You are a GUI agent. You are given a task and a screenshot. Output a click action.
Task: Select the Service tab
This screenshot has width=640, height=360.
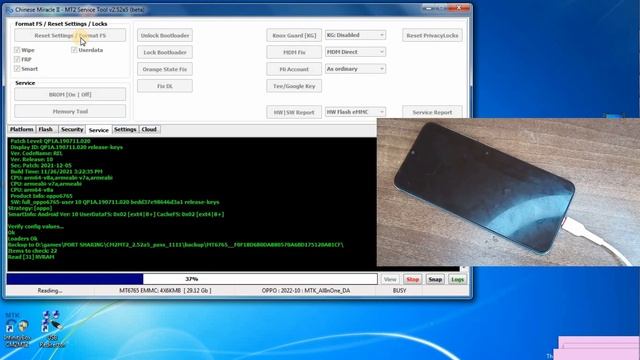(x=99, y=130)
